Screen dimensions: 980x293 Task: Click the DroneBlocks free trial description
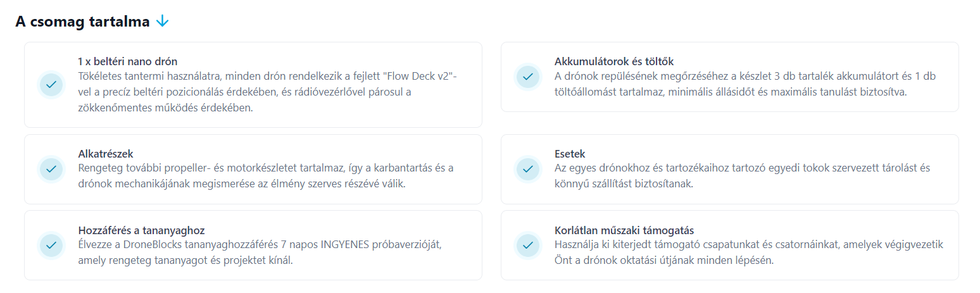pos(264,252)
